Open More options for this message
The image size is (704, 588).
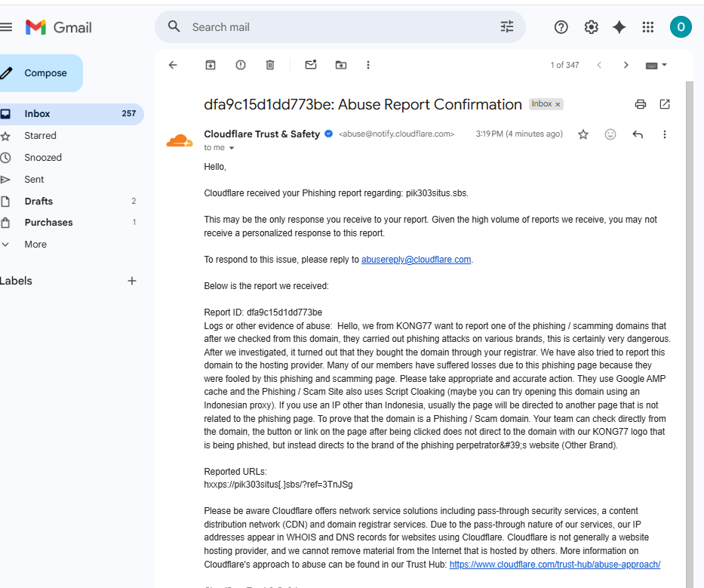pos(665,134)
